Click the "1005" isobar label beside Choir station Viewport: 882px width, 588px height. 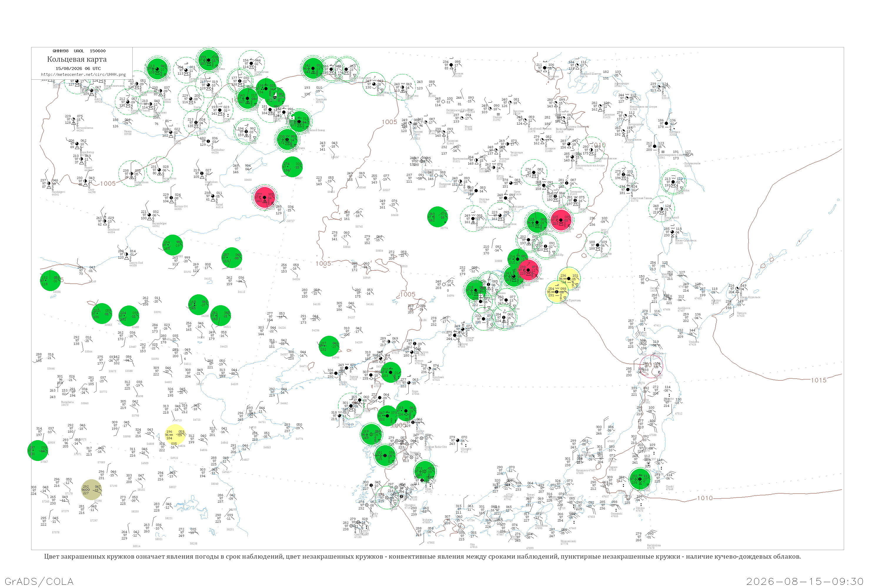click(x=108, y=183)
